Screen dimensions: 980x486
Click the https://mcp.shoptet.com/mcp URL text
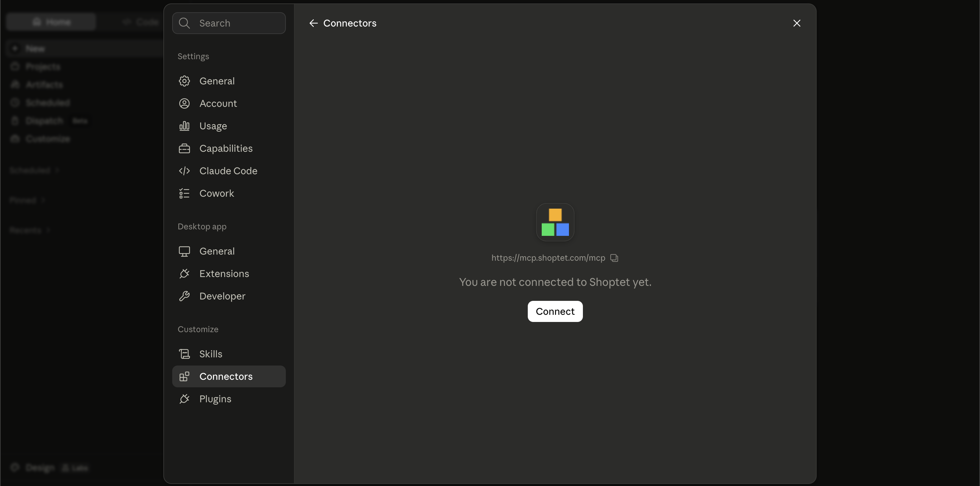point(548,258)
